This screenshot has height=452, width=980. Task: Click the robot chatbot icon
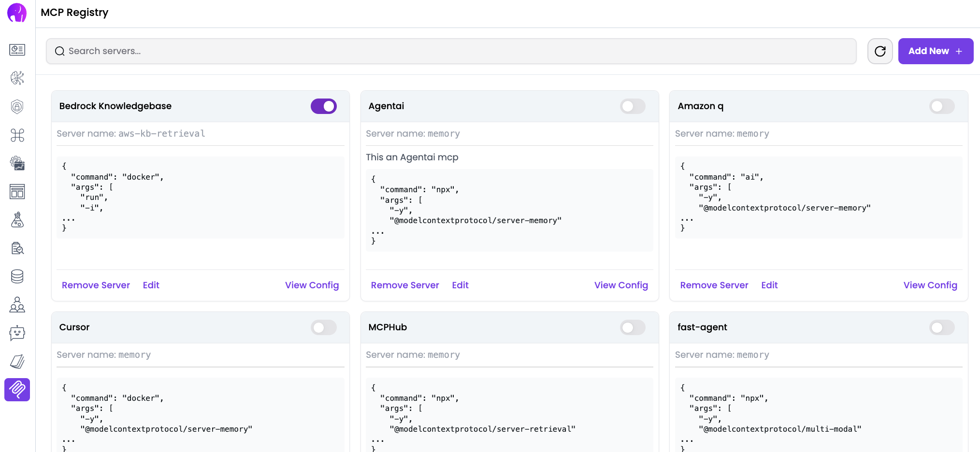click(17, 333)
